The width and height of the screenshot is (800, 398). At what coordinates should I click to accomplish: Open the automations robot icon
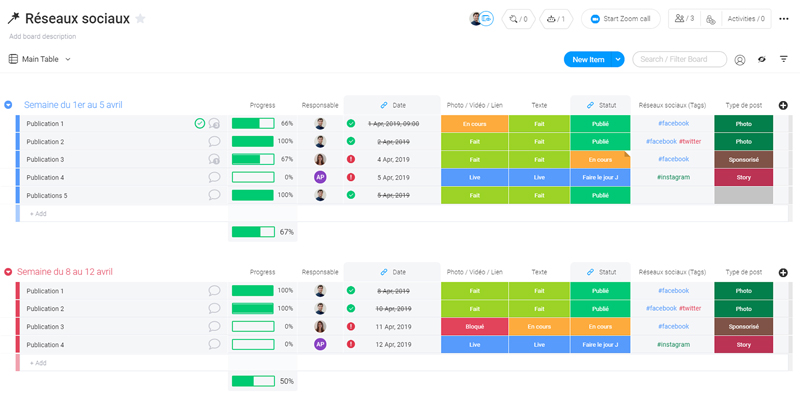point(556,19)
